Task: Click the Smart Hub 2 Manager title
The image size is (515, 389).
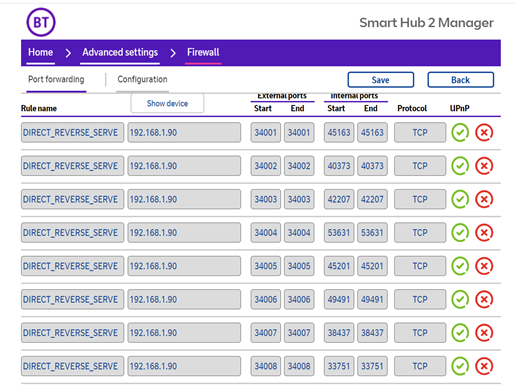Action: point(426,23)
